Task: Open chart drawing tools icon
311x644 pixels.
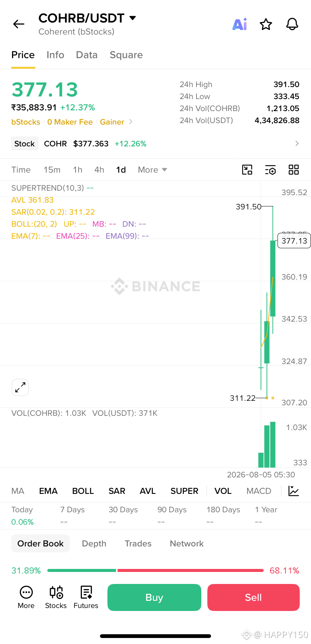Action: (247, 170)
